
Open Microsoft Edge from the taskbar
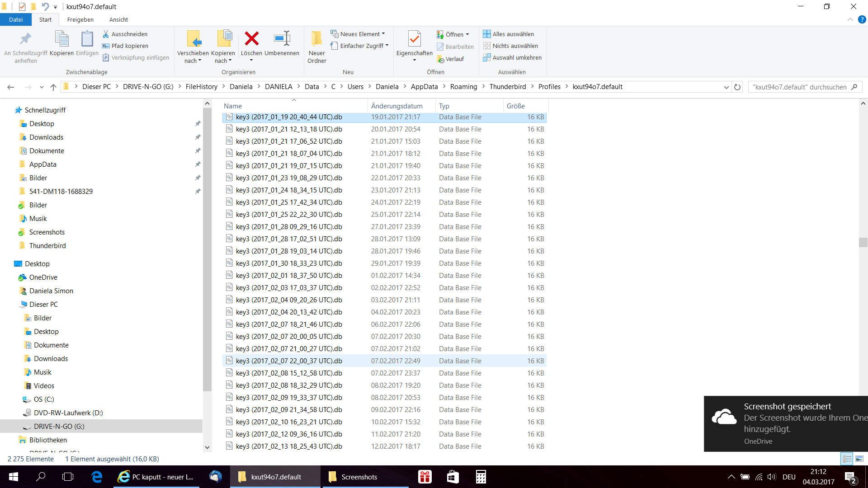coord(97,477)
